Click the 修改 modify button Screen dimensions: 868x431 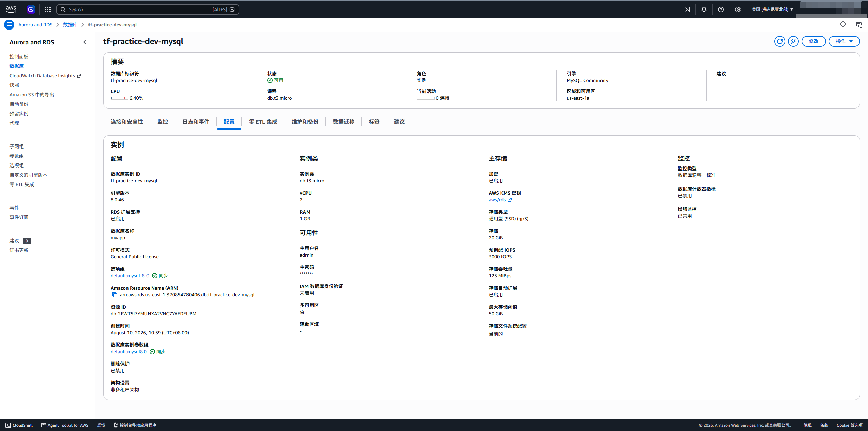(x=814, y=41)
